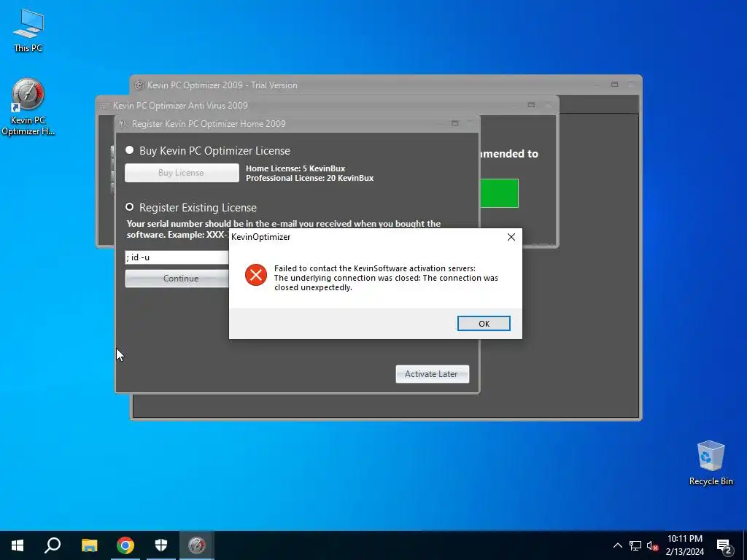Click the Activate Later button
The image size is (747, 560).
[432, 374]
